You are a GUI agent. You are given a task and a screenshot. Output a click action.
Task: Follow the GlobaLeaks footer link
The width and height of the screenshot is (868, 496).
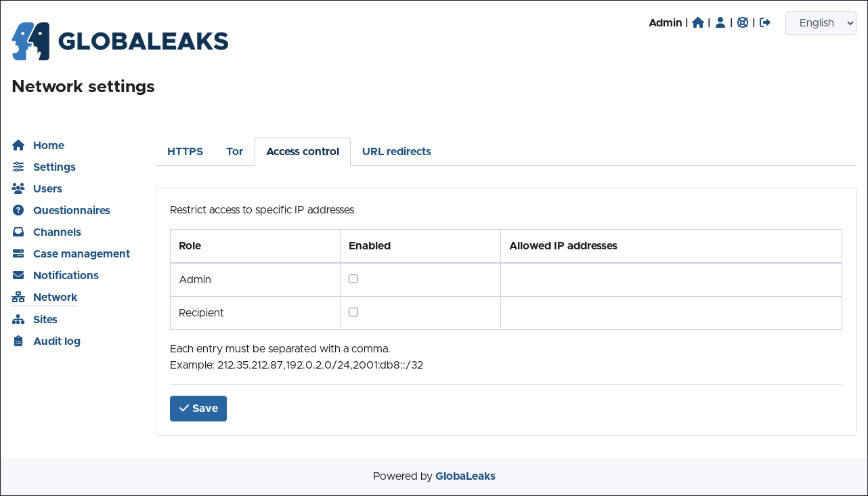pos(465,476)
